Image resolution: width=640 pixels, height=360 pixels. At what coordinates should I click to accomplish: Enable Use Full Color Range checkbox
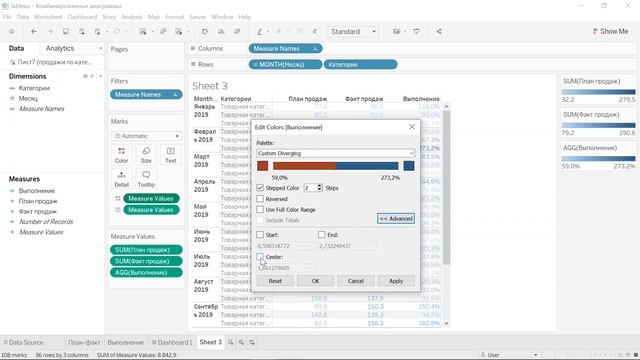(260, 209)
